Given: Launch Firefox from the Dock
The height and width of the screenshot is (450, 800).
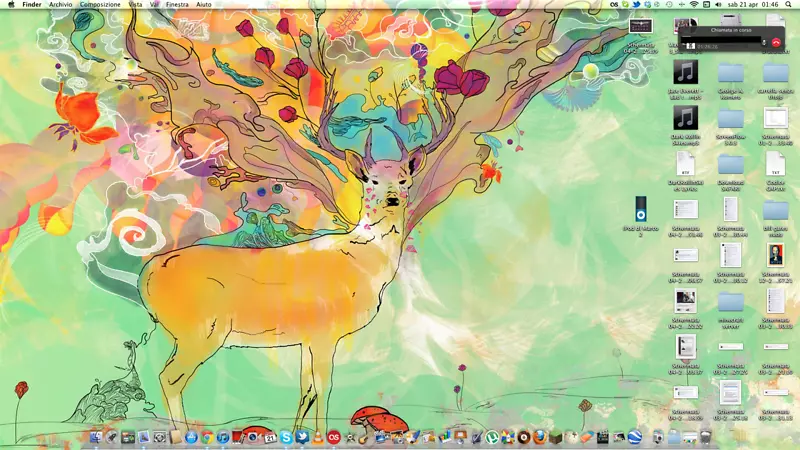Looking at the screenshot, I should tap(540, 437).
